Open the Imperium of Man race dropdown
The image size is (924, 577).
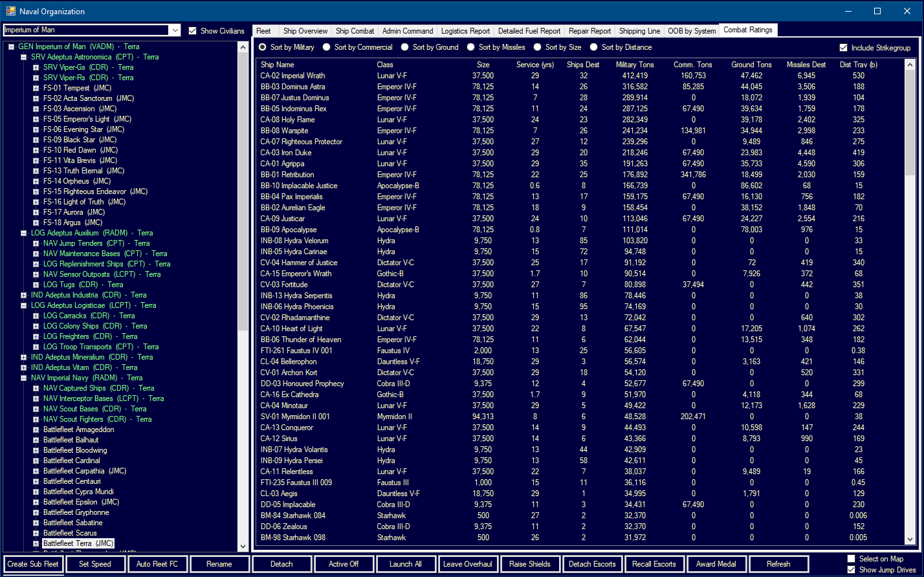[175, 30]
